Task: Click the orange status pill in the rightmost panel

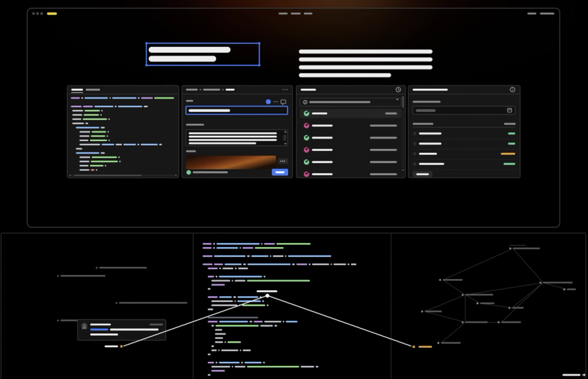Action: (x=508, y=154)
